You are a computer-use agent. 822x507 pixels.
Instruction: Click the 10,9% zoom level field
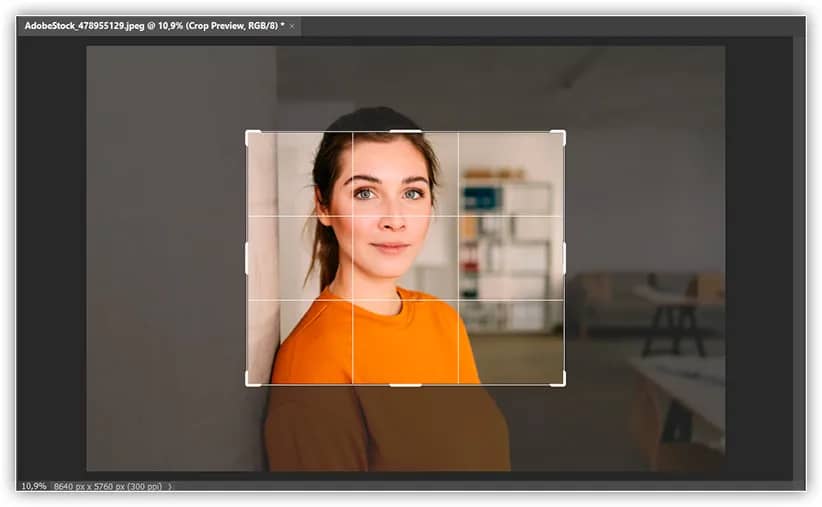(x=33, y=486)
